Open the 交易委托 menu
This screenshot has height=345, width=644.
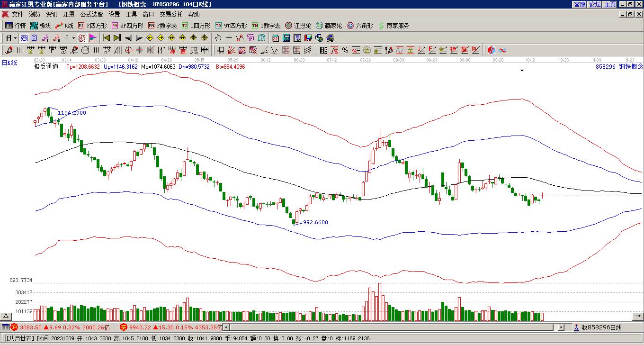[171, 14]
